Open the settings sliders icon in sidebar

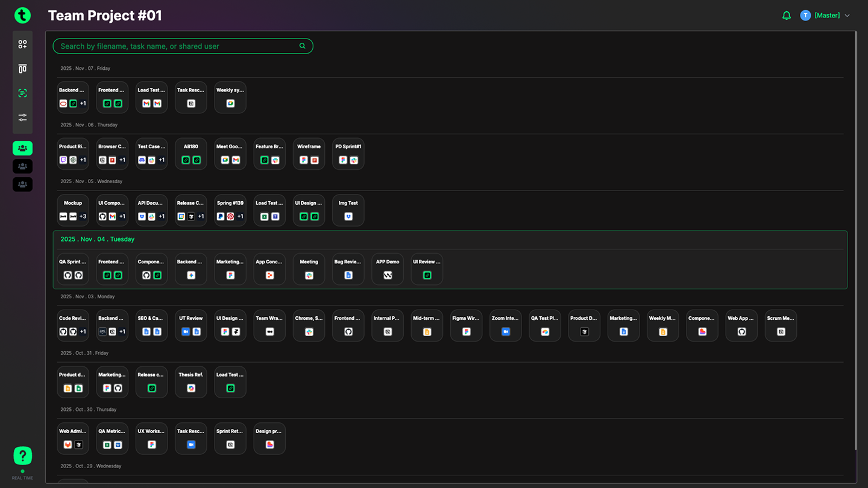(22, 117)
